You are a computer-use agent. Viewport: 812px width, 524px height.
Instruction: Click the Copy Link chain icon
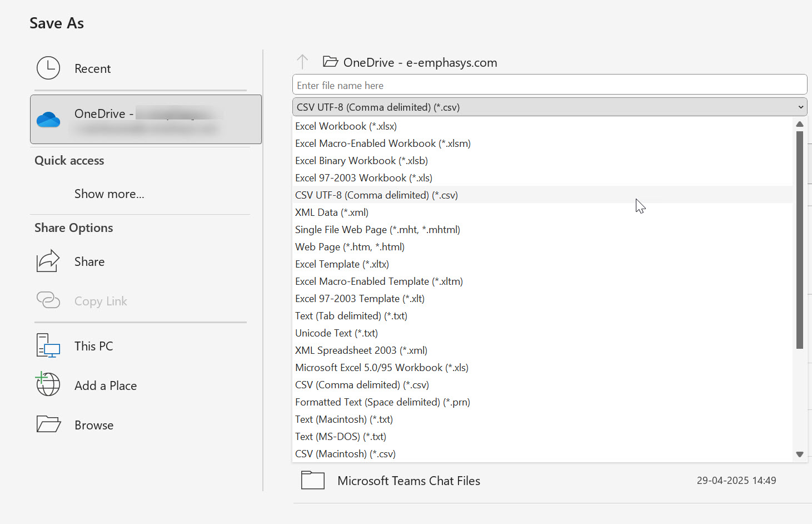tap(48, 300)
